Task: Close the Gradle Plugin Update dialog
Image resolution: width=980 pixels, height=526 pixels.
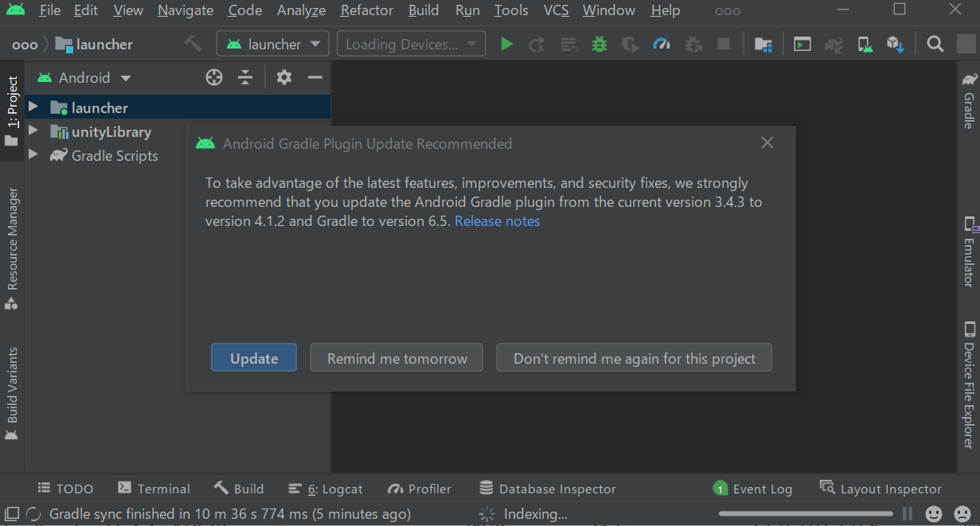Action: click(x=767, y=143)
